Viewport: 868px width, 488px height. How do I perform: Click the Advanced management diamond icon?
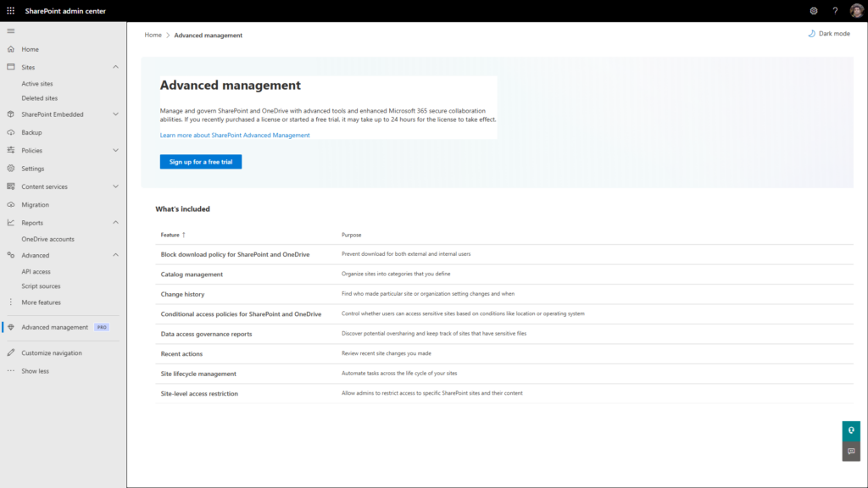pos(10,327)
